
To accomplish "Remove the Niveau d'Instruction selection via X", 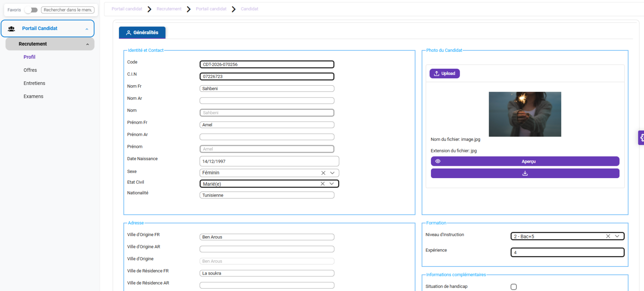I will point(608,236).
